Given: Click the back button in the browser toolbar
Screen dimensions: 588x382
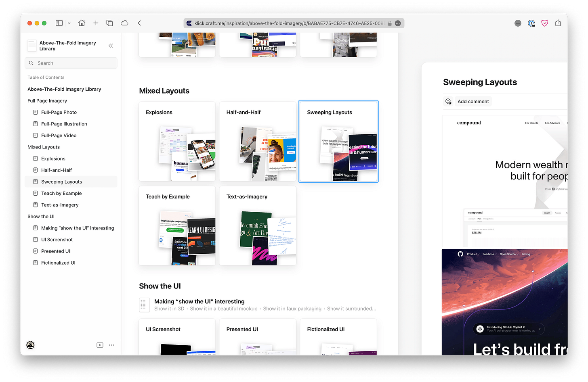Looking at the screenshot, I should tap(139, 23).
